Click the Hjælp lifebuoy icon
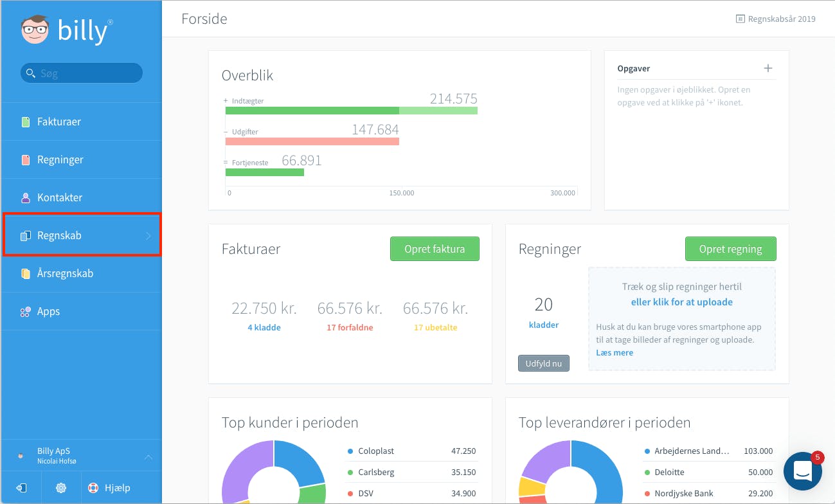The image size is (835, 504). click(93, 488)
